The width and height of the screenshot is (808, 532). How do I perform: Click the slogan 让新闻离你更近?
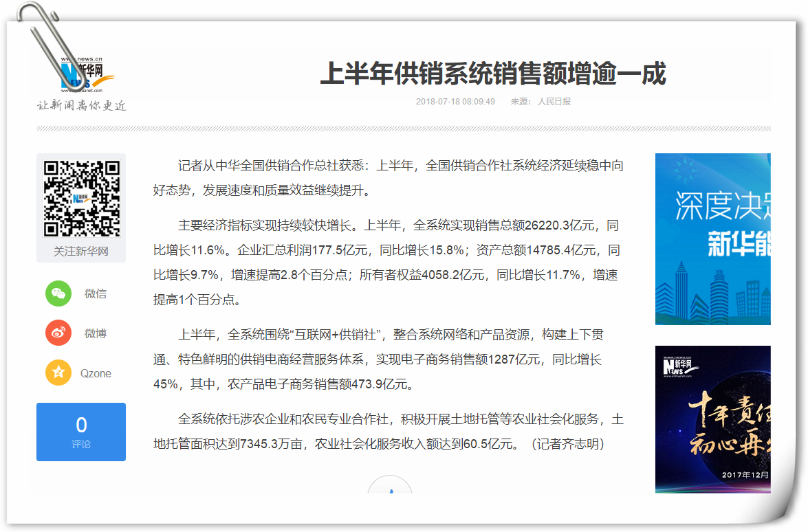coord(81,106)
